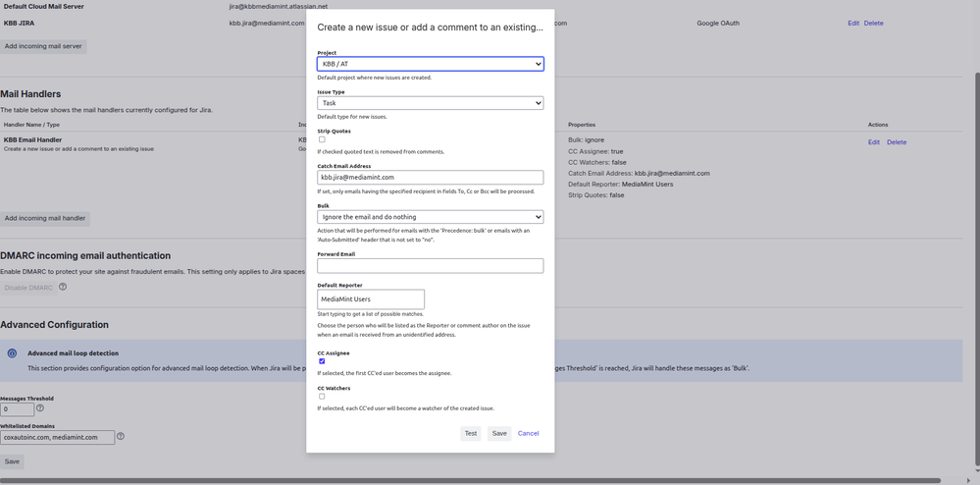Select the jira@kbbmediamint.atlassian.net address
The image size is (980, 485).
pos(279,6)
